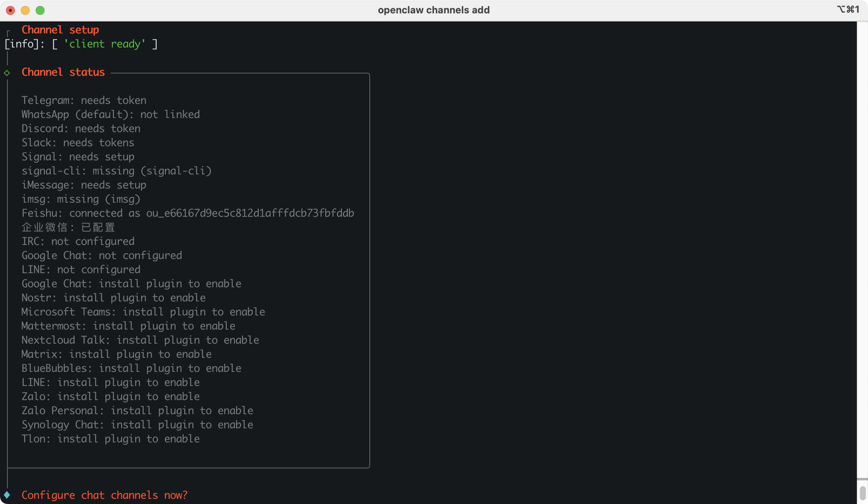Image resolution: width=868 pixels, height=504 pixels.
Task: Click the vertical scrollbar thumb at bottom right
Action: tap(862, 493)
